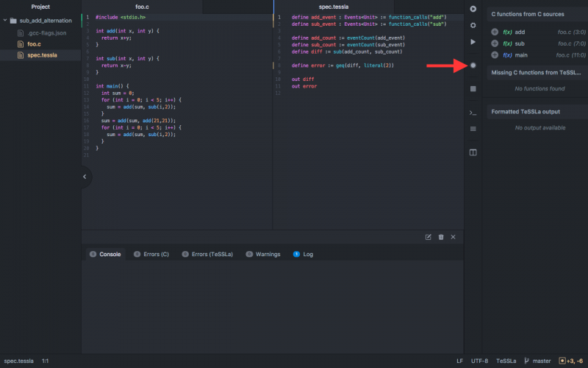Image resolution: width=588 pixels, height=368 pixels.
Task: Open foo.c in the project tree
Action: [x=34, y=44]
